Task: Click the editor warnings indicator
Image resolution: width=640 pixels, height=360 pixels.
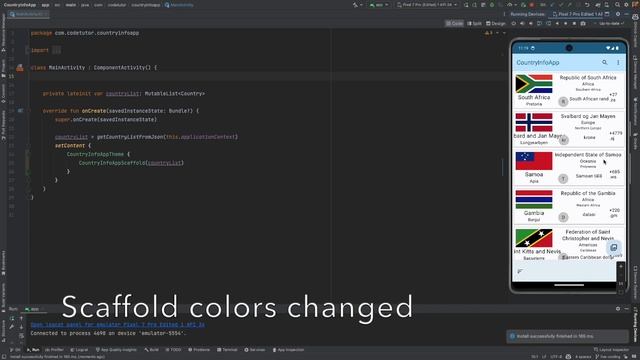Action: 489,33
